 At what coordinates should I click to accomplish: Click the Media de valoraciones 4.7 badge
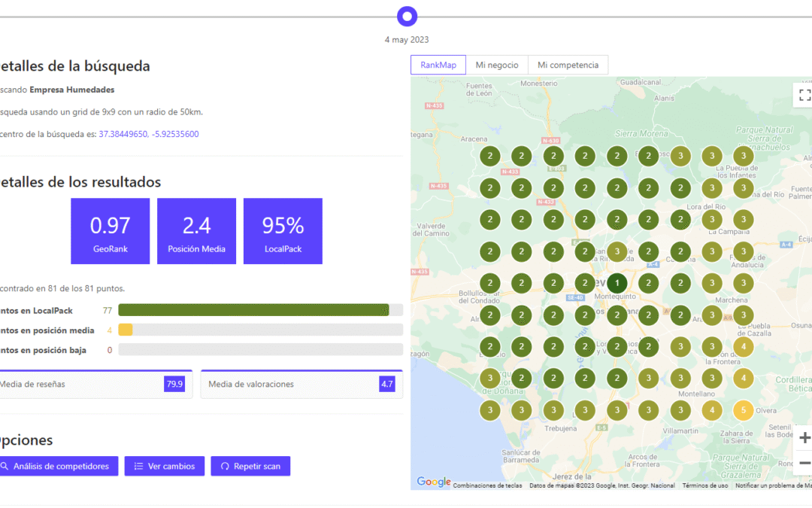pos(387,384)
